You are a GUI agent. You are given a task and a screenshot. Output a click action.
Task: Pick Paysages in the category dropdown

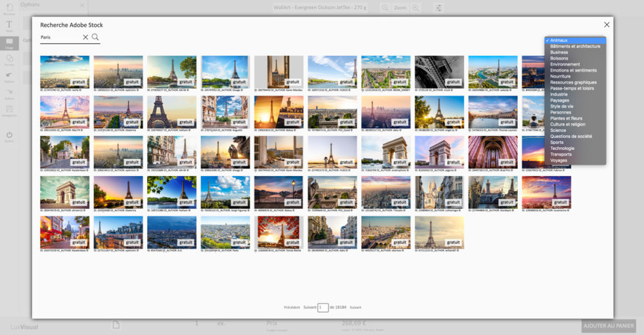pos(560,100)
